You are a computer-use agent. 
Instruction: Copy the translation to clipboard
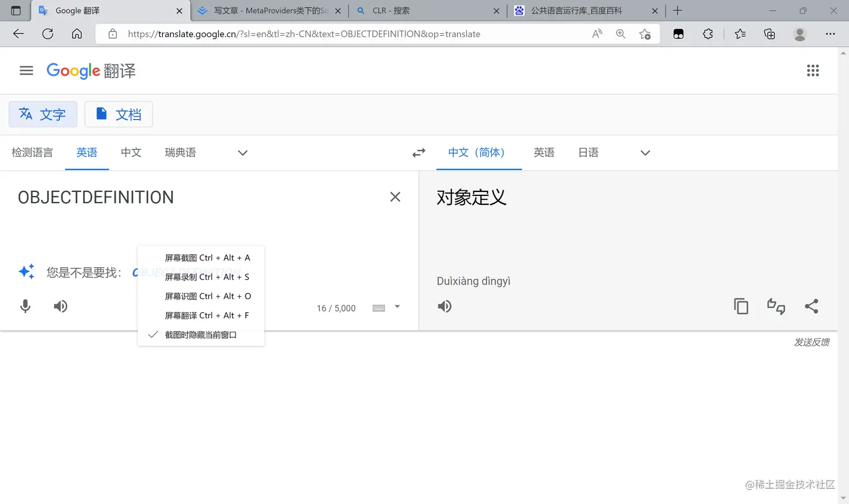(741, 306)
